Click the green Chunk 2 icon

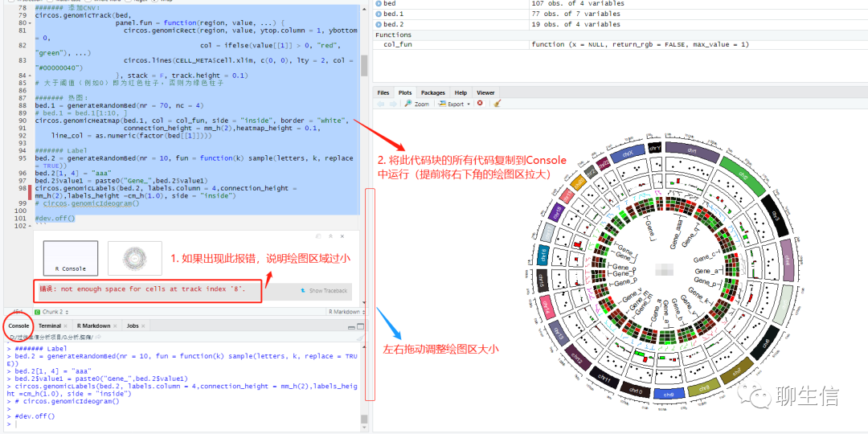click(37, 312)
